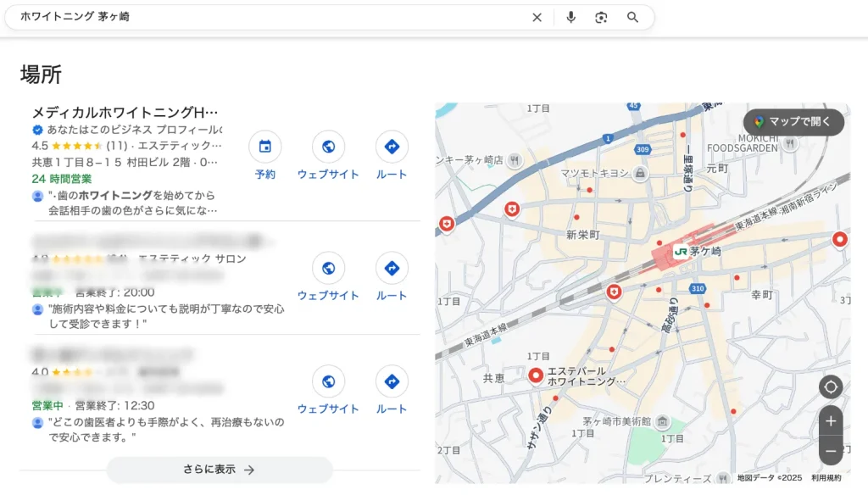
Task: Click the エステバール ホワイトニング red pin on map
Action: [536, 375]
